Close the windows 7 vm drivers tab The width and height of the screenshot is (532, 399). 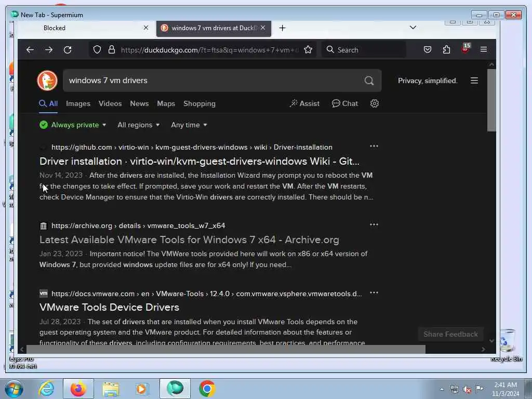point(263,28)
